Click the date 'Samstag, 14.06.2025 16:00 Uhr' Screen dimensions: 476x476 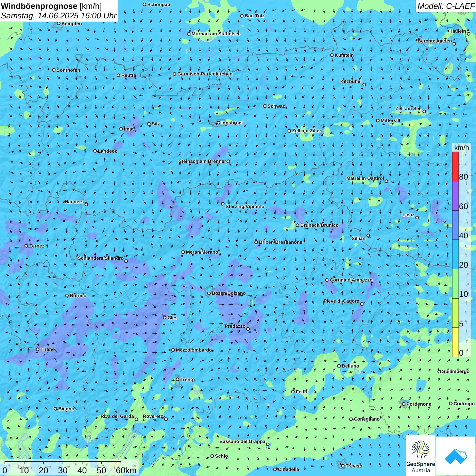click(x=59, y=16)
